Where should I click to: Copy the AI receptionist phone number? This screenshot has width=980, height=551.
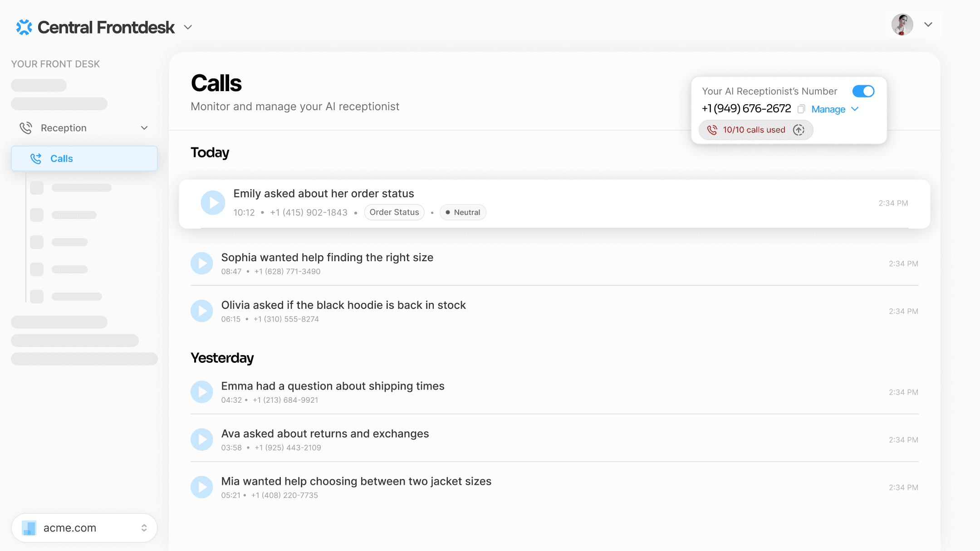tap(801, 109)
